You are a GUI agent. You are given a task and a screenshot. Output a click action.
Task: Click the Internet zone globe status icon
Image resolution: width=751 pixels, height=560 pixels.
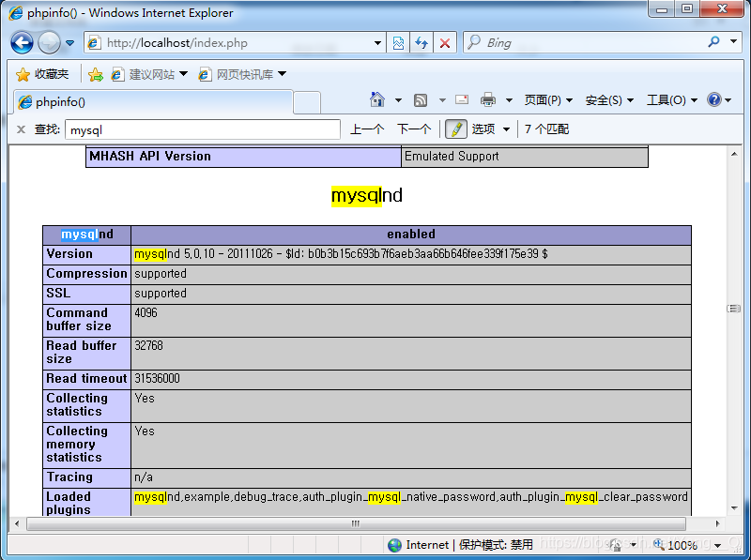tap(394, 545)
